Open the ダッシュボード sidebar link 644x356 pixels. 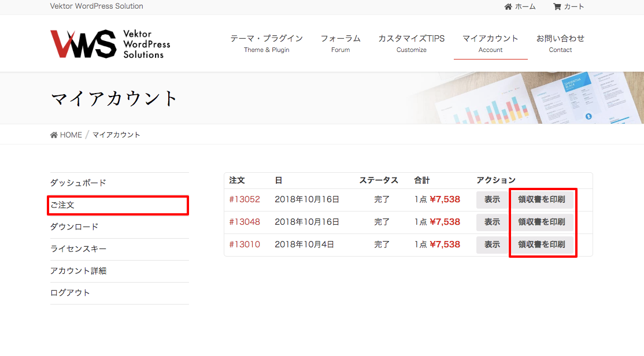[78, 182]
